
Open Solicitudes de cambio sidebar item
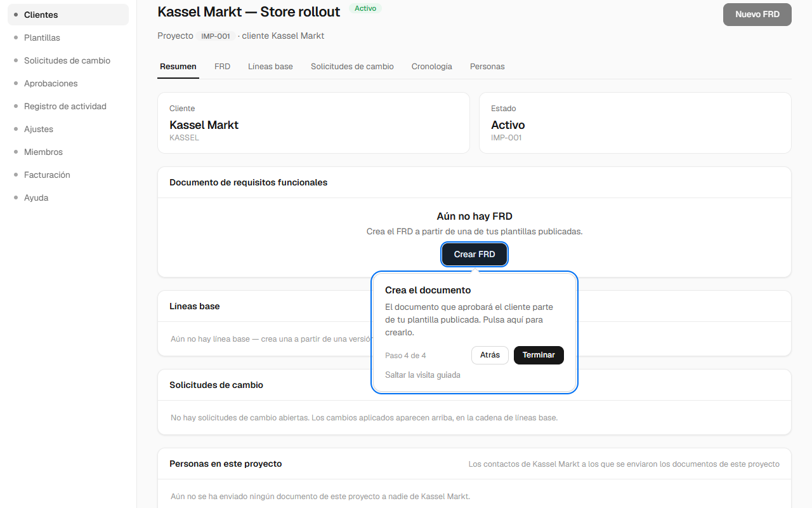[68, 60]
